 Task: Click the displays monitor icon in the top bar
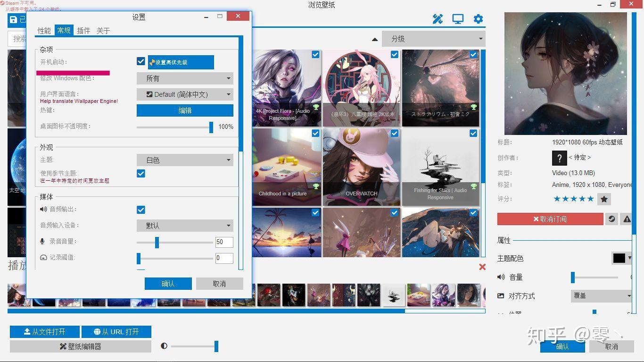[457, 19]
